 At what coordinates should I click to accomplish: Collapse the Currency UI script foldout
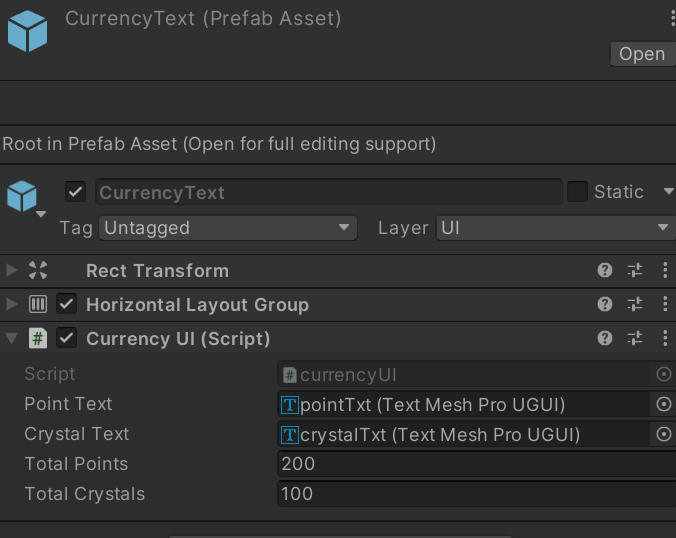12,338
